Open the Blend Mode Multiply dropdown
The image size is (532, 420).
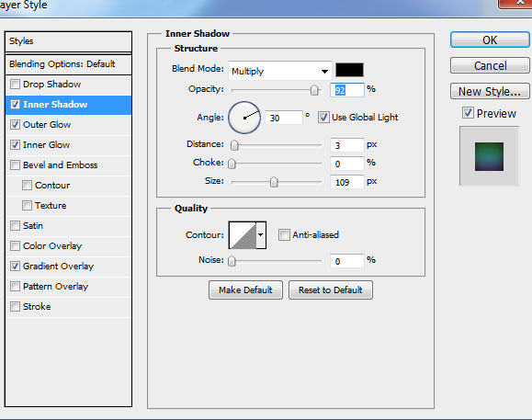[280, 71]
